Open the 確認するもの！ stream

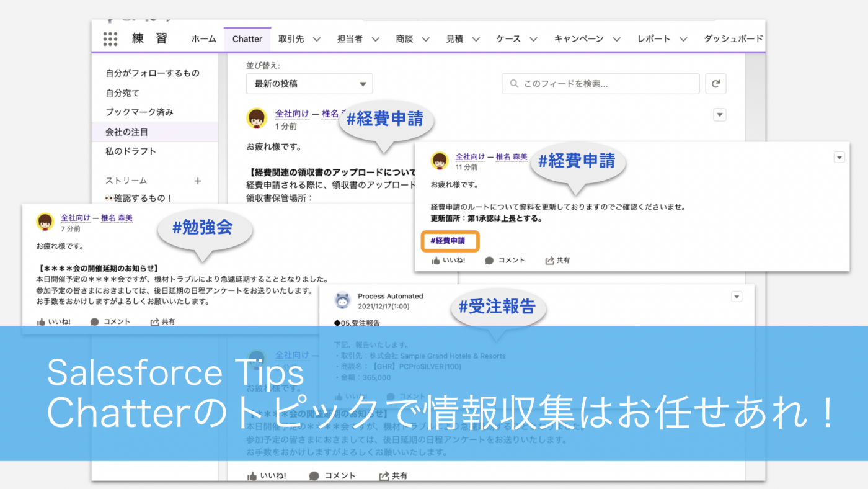[x=138, y=198]
